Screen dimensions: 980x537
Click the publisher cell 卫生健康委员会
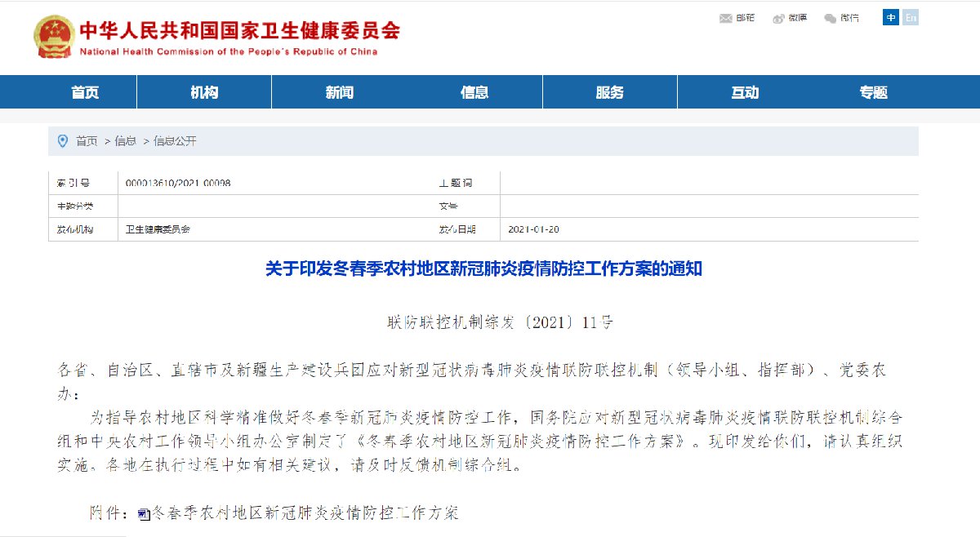click(x=158, y=229)
